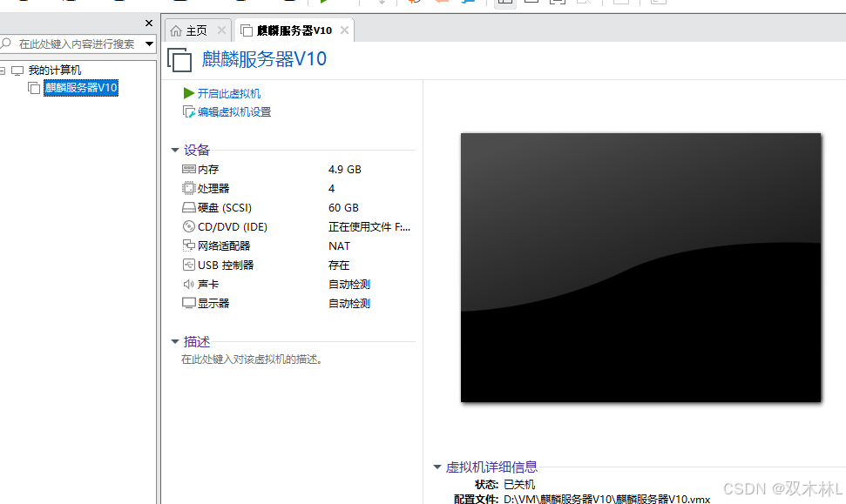Click the NAT network value

[x=340, y=245]
